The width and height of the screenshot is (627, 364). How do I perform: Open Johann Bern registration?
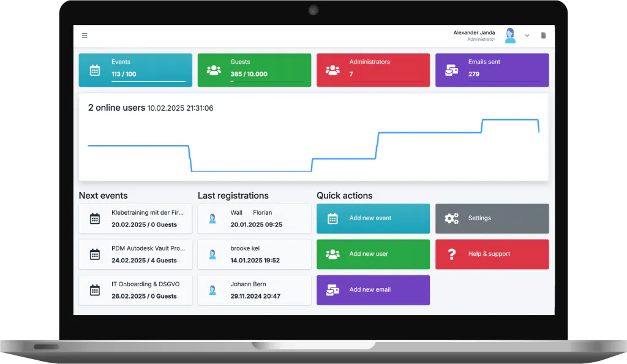click(x=254, y=290)
